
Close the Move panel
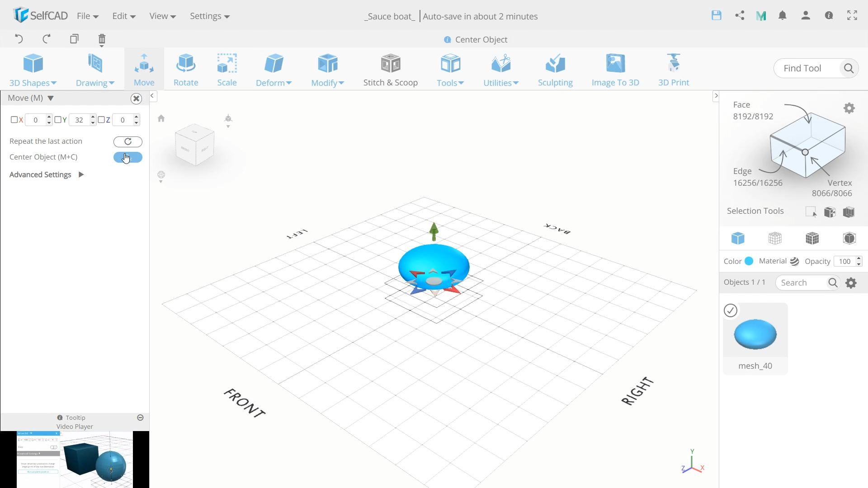point(136,99)
